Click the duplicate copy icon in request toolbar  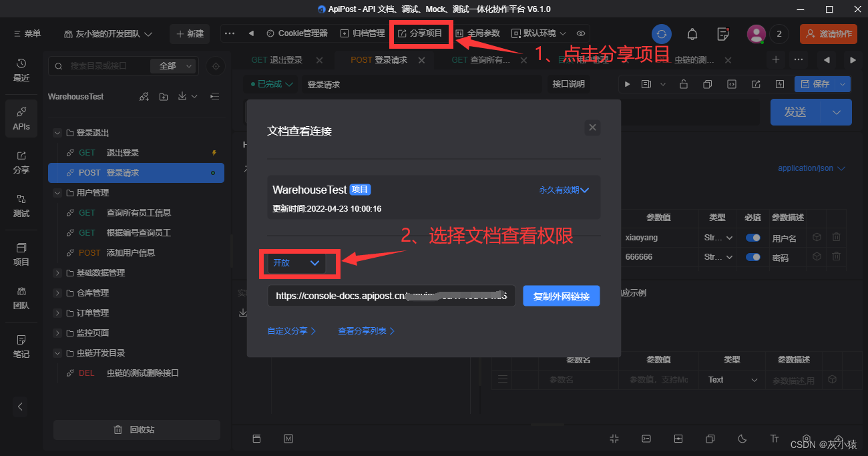point(708,84)
